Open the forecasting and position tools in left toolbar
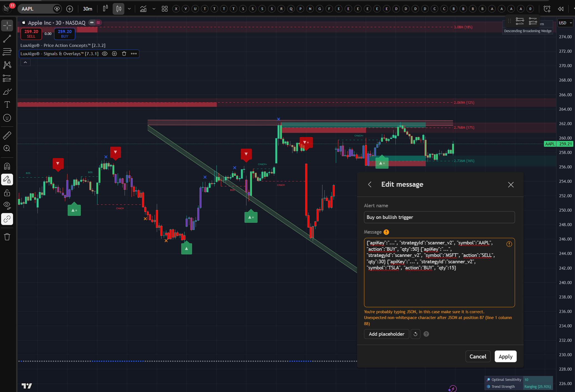Image resolution: width=575 pixels, height=392 pixels. (x=7, y=78)
